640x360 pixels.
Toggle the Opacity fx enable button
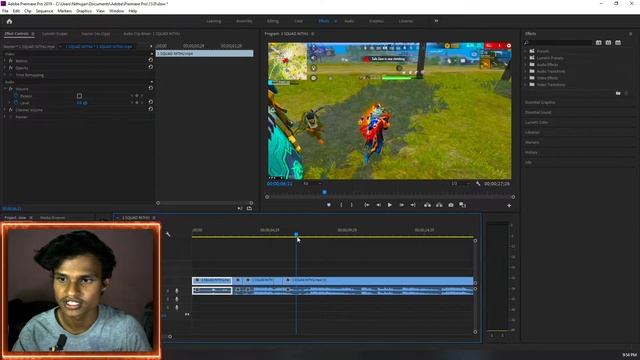point(11,68)
